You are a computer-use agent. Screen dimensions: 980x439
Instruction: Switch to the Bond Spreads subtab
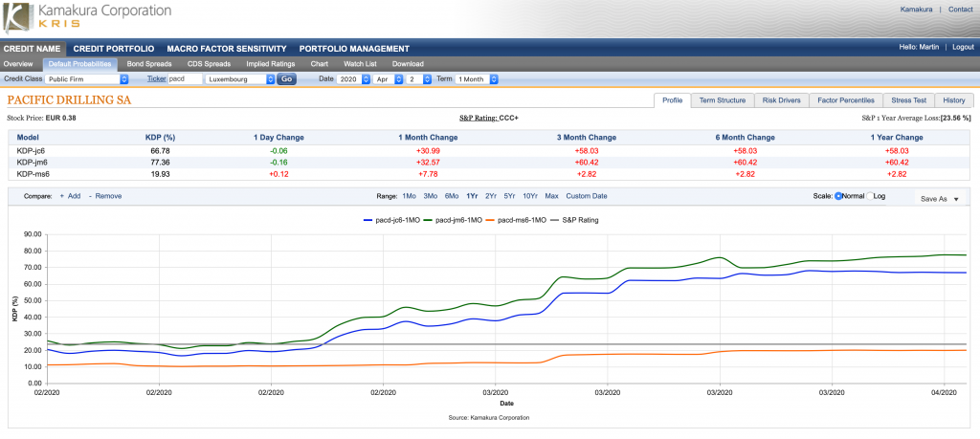[x=148, y=64]
